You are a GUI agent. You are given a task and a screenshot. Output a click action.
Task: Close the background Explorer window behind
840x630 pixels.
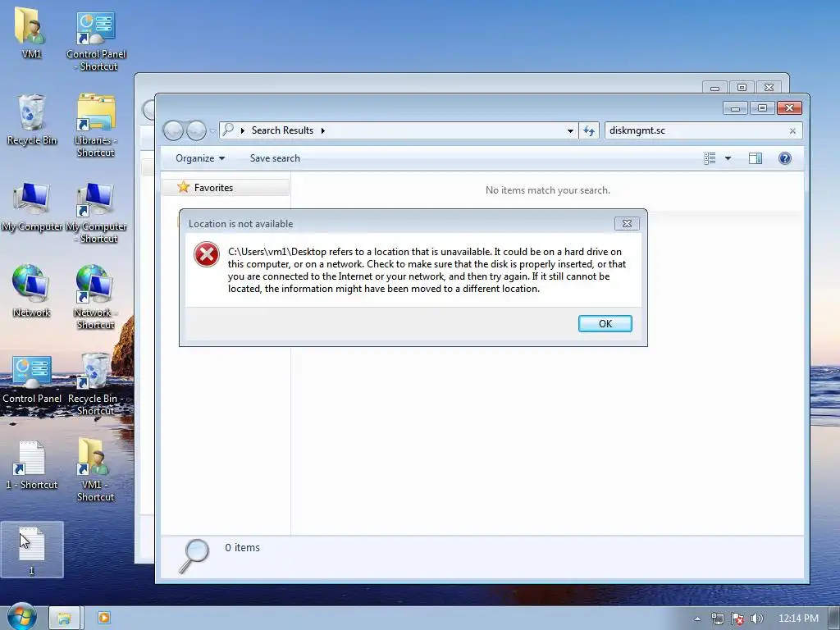pos(769,87)
